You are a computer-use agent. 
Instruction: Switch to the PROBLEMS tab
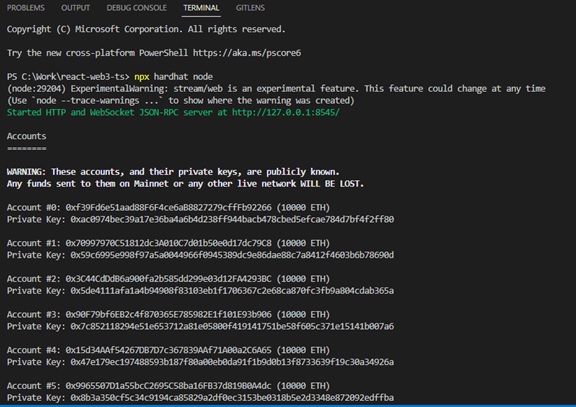26,8
